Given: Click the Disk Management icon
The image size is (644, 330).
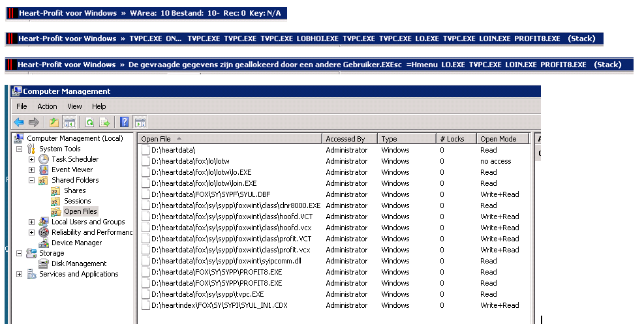Looking at the screenshot, I should click(x=44, y=263).
